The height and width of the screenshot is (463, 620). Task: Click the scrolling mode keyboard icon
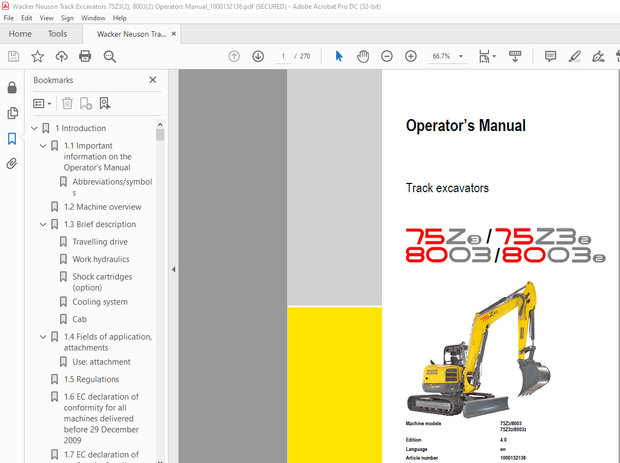(x=515, y=57)
